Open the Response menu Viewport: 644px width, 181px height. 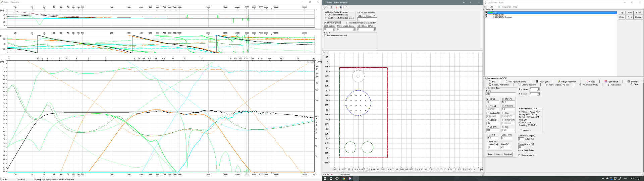click(506, 7)
